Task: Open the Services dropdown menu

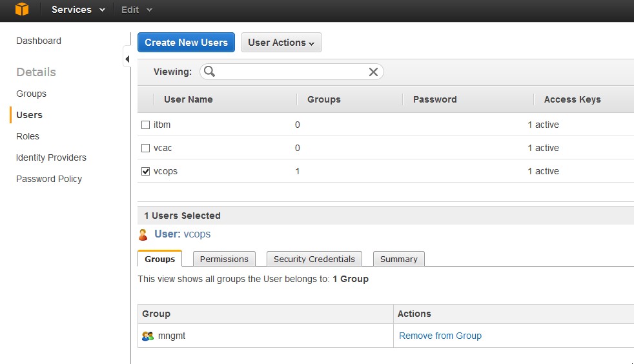Action: 78,10
